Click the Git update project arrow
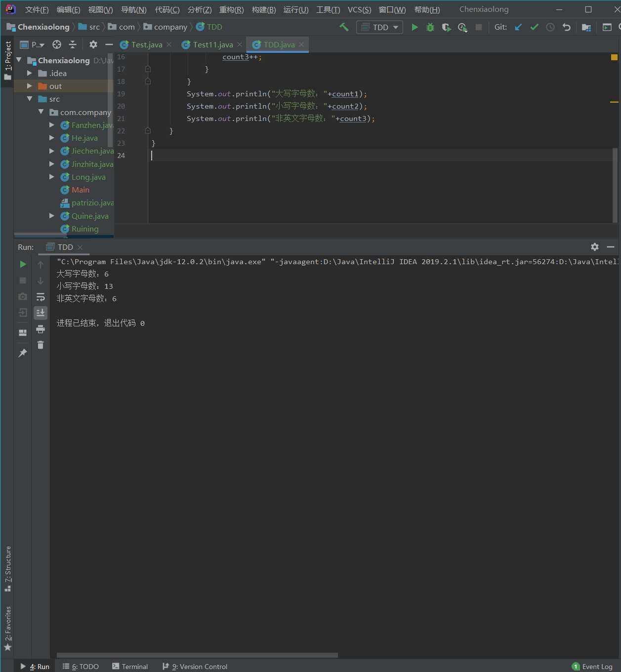 [x=518, y=27]
